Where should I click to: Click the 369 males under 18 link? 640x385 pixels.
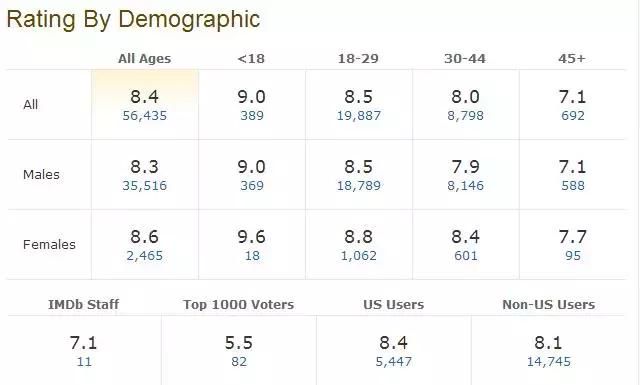[x=252, y=186]
